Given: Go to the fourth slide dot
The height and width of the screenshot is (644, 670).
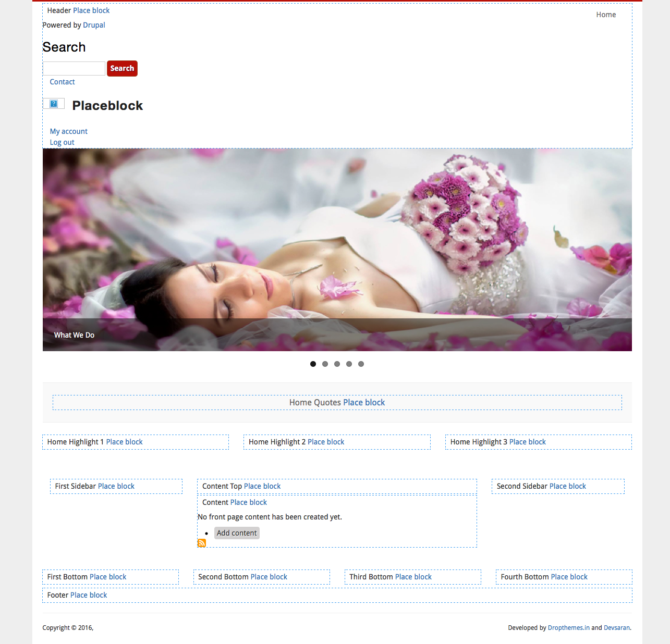Looking at the screenshot, I should click(349, 364).
